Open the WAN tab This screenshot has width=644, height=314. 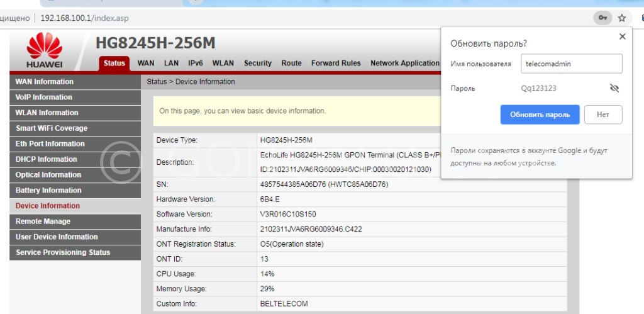[146, 64]
